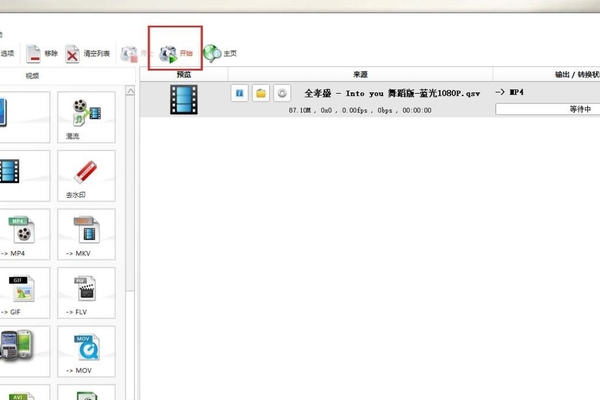Click the 开始 (Start) conversion button
Screen dimensions: 600x400
click(x=175, y=52)
